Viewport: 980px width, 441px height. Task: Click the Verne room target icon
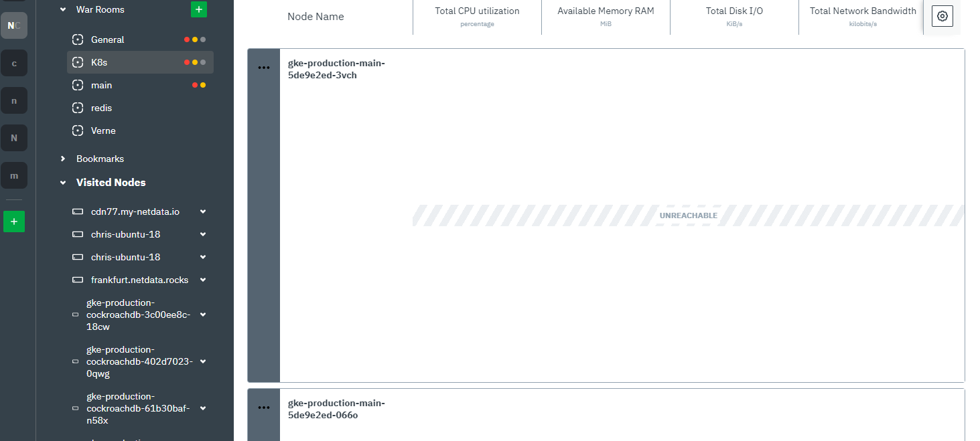(x=78, y=130)
